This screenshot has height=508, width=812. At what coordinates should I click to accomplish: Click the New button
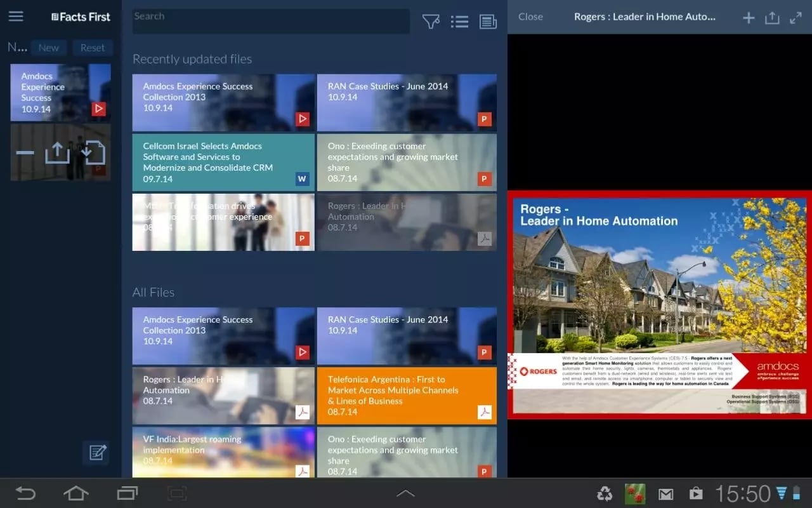pos(48,48)
